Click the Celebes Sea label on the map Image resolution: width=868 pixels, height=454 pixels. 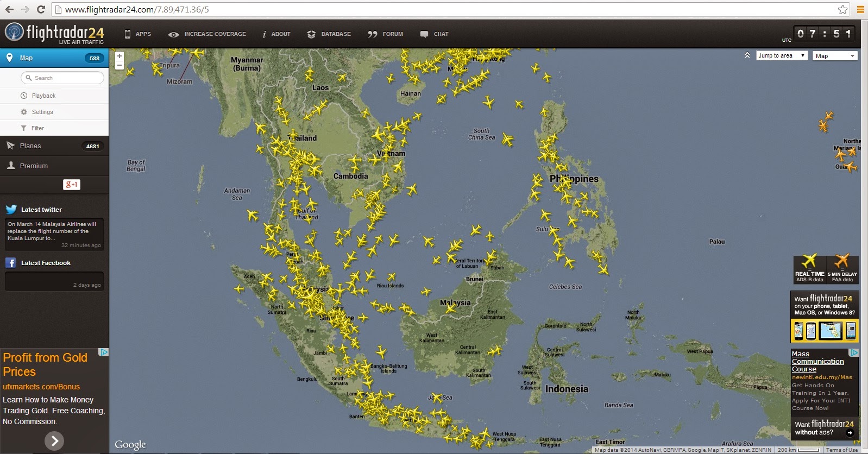565,287
